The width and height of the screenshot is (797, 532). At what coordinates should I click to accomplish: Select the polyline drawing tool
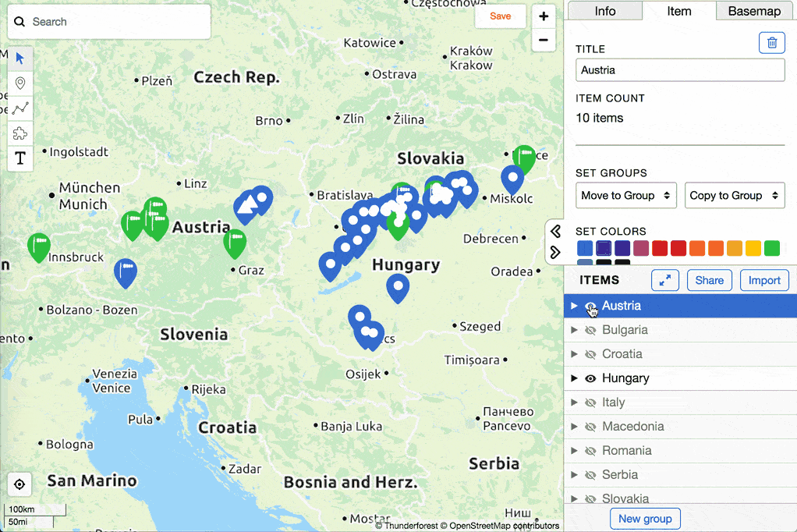(x=19, y=108)
